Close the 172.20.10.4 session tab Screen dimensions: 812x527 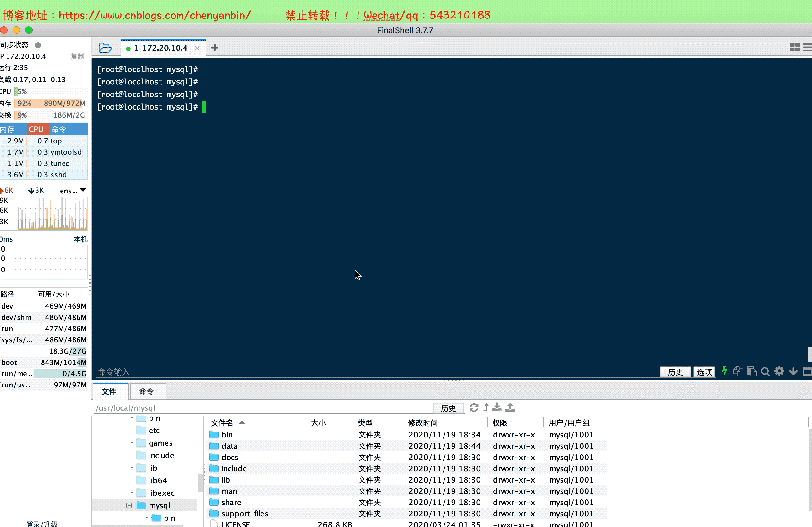coord(197,49)
